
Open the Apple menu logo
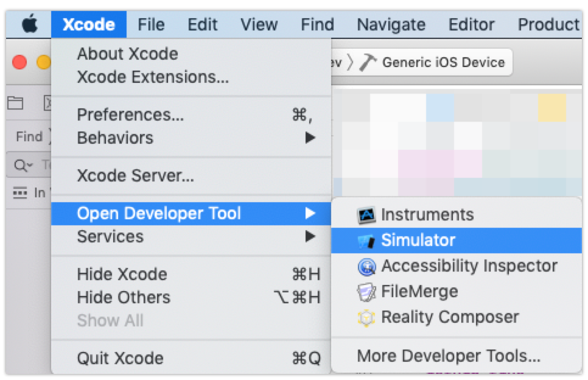point(30,24)
